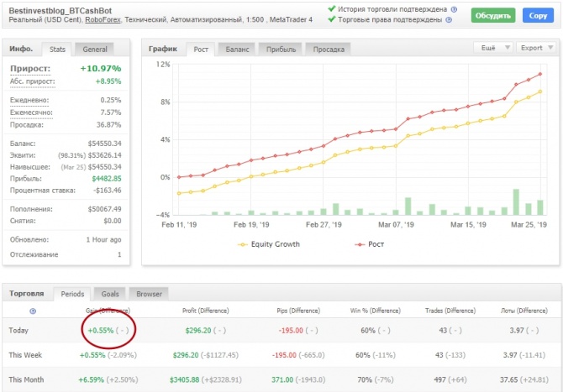Click the Gain (Difference) column header
The height and width of the screenshot is (392, 563).
(108, 311)
